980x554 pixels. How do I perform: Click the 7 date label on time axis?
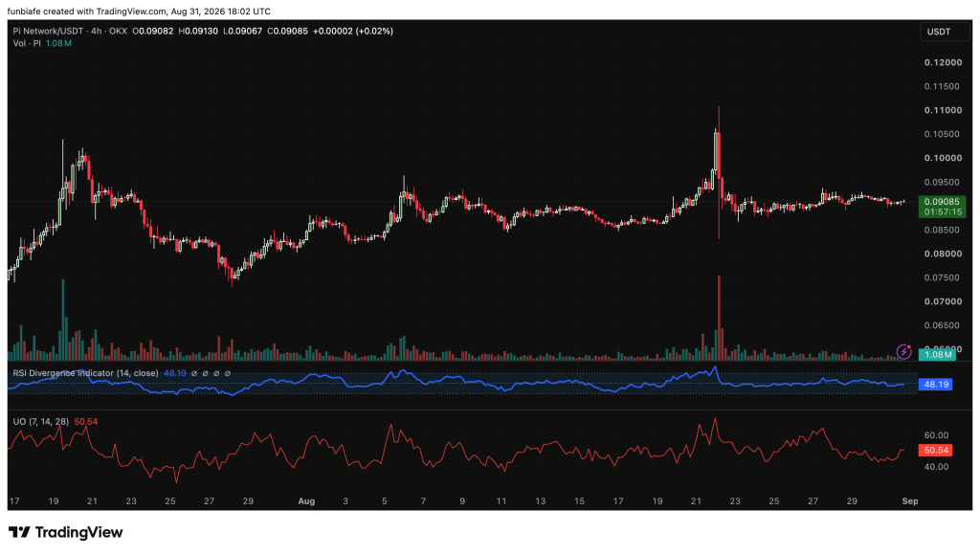(424, 501)
